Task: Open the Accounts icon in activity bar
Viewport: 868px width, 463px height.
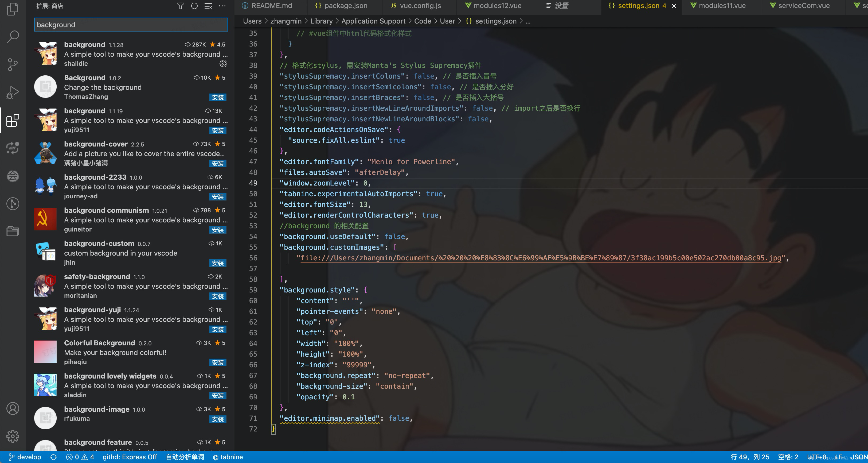Action: pyautogui.click(x=13, y=408)
